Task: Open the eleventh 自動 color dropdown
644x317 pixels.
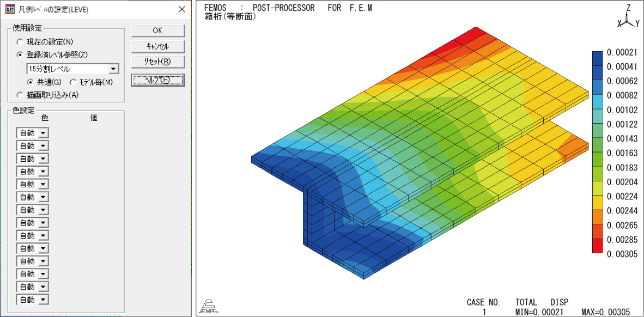Action: [44, 261]
